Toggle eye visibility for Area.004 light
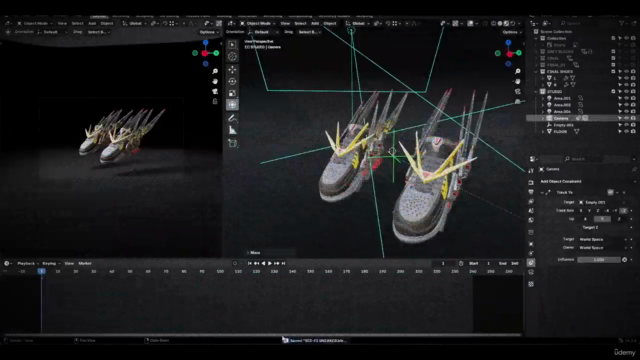 pyautogui.click(x=627, y=111)
